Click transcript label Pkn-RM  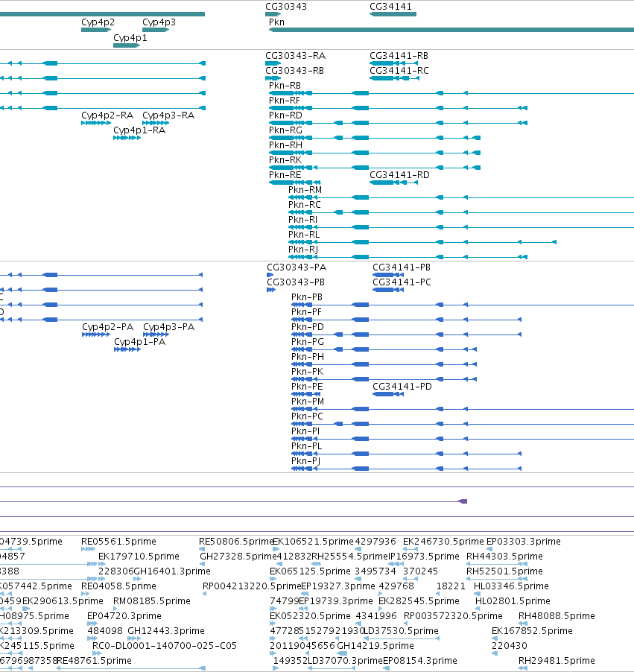pos(305,189)
